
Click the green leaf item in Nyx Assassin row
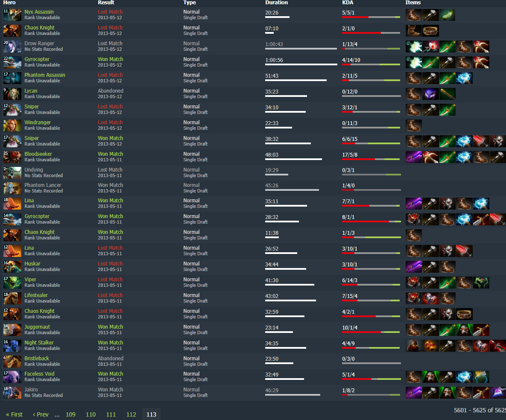point(447,15)
